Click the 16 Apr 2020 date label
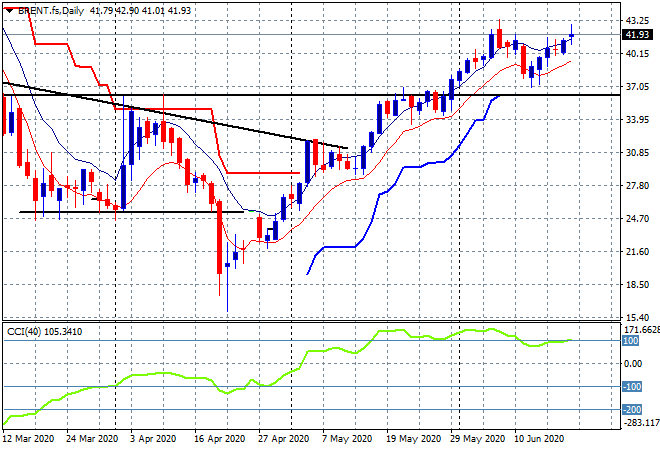 click(x=219, y=439)
